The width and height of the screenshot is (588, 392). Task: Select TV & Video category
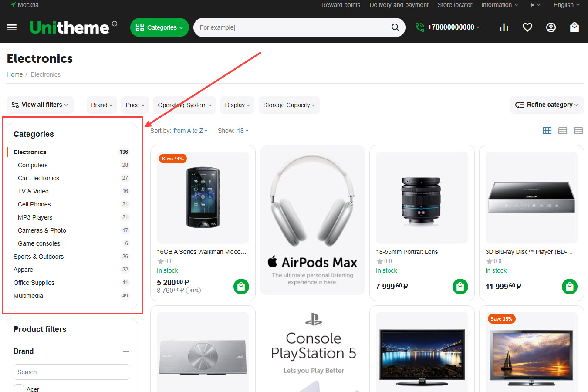[33, 191]
